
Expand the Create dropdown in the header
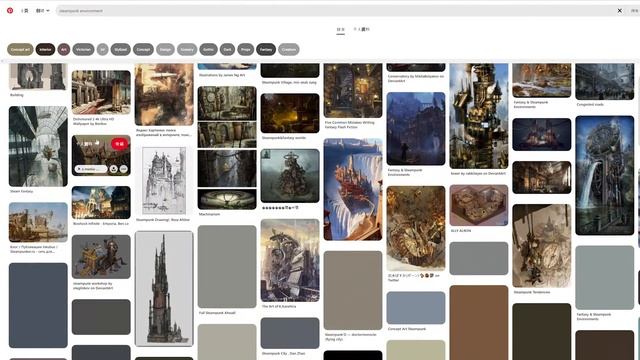(x=42, y=11)
